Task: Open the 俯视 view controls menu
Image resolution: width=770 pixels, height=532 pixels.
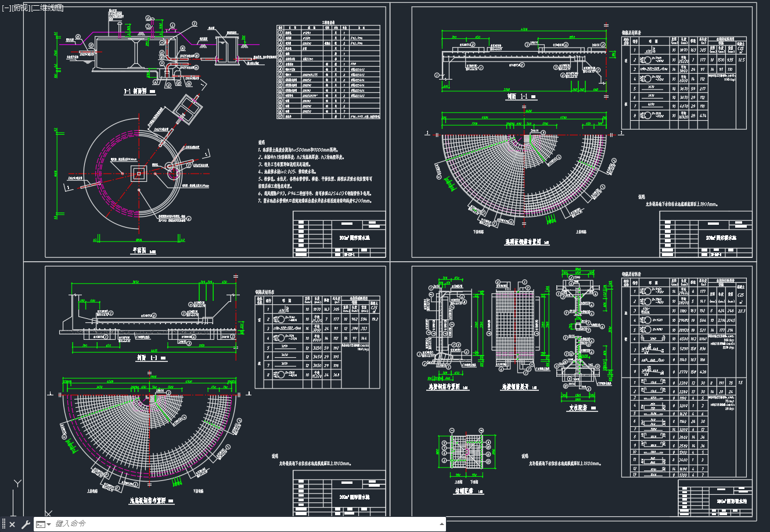Action: point(20,8)
